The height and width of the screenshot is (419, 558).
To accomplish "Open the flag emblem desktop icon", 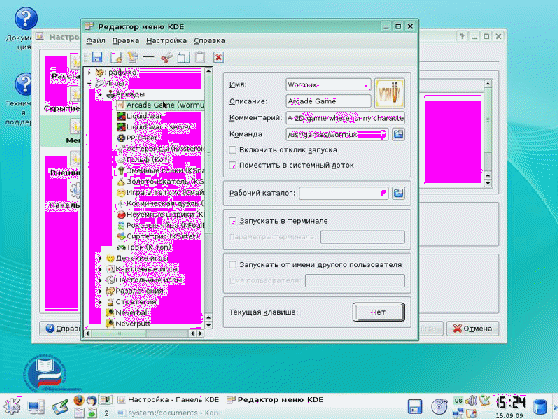I will 45,373.
